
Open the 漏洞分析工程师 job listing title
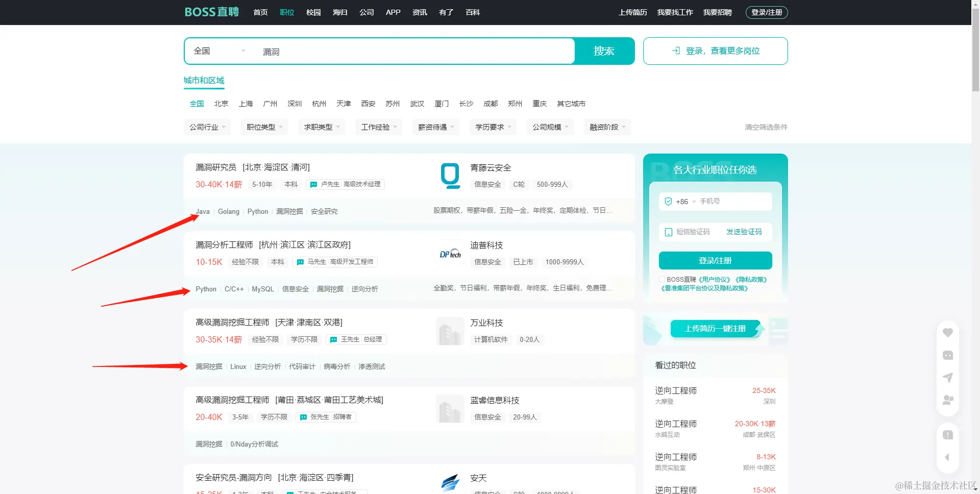tap(224, 245)
